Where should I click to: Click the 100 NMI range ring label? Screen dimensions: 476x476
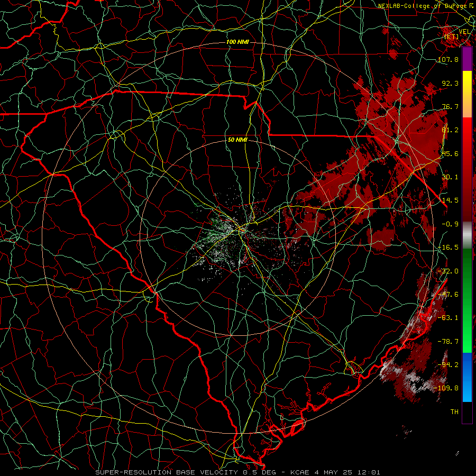pos(237,42)
